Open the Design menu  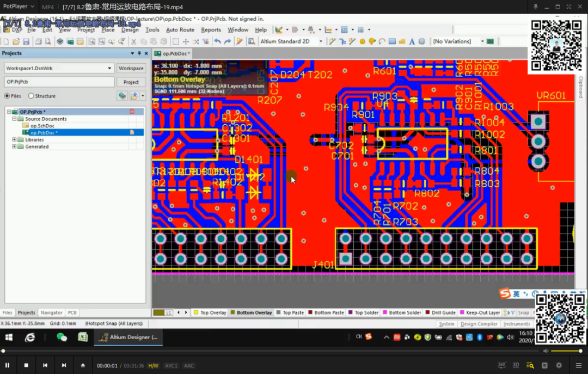(130, 29)
